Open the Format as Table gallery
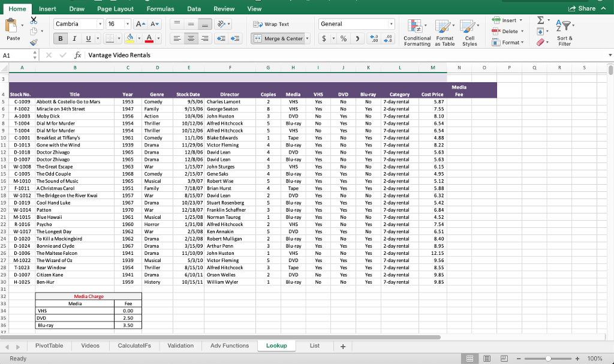Viewport: 614px width, 364px height. pyautogui.click(x=444, y=32)
